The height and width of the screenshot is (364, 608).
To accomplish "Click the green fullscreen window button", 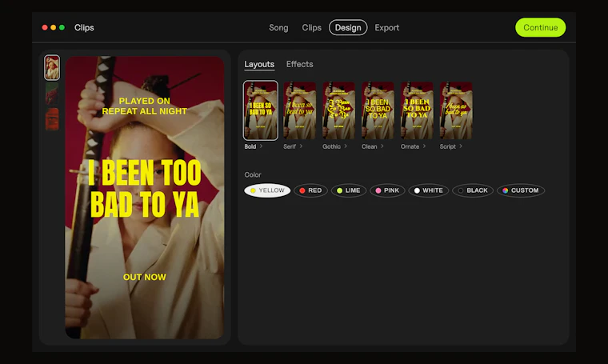I will click(62, 27).
